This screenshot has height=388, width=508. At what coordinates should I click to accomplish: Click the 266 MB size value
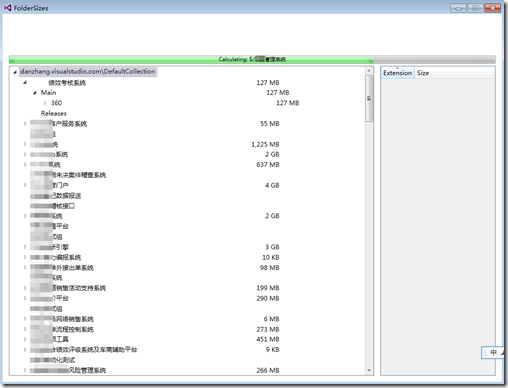[268, 370]
